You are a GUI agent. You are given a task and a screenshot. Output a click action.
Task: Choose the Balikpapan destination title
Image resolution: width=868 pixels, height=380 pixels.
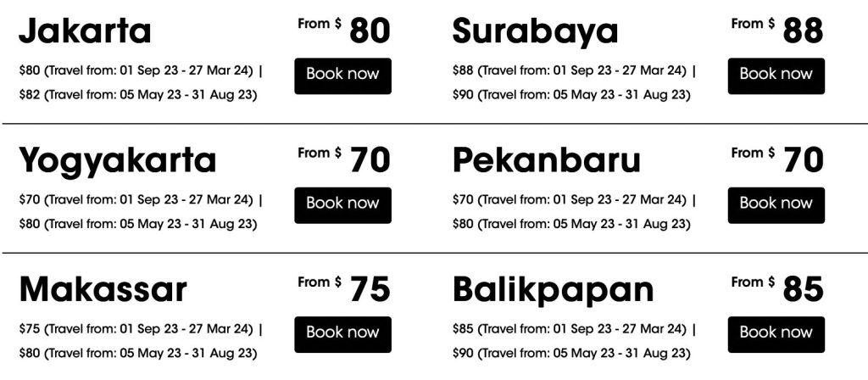click(553, 290)
